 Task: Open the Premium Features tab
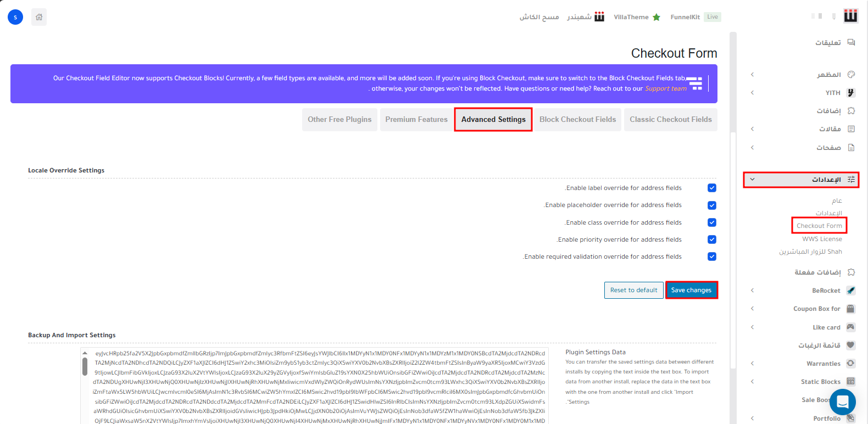tap(416, 120)
